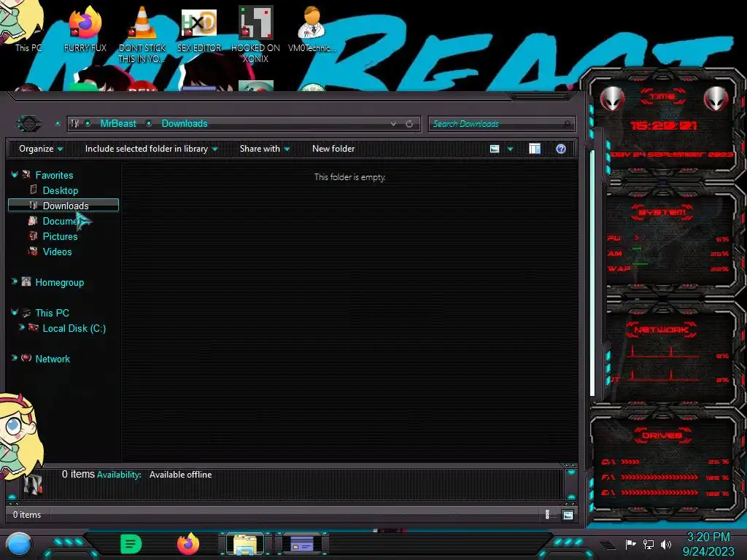Select Videos under Favorites
Screen dimensions: 747x560
[57, 252]
